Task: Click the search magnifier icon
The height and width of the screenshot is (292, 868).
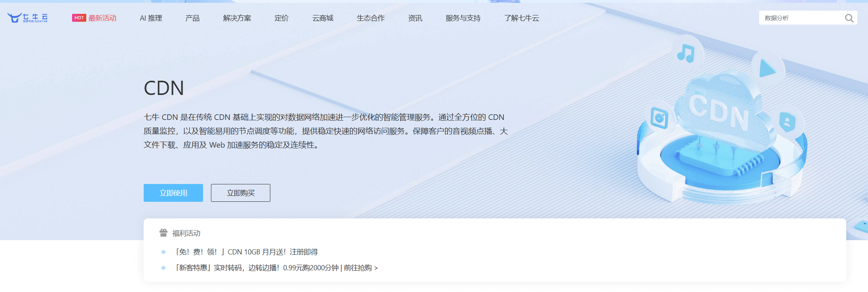Action: 849,18
